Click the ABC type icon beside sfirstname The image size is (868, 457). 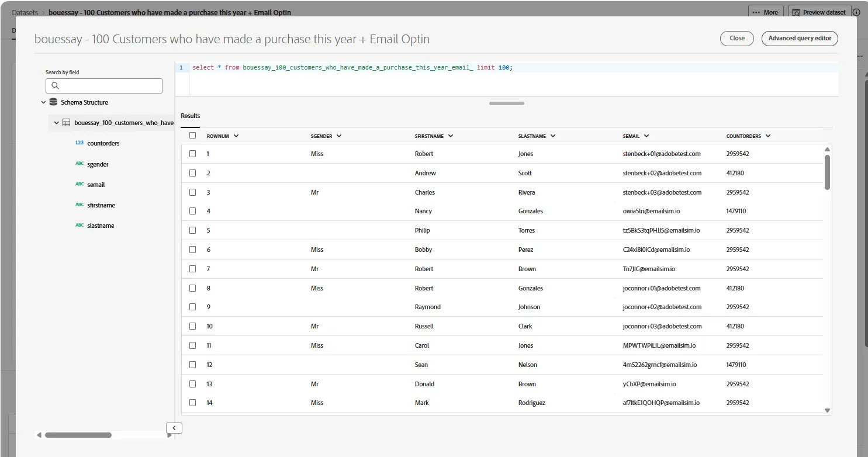point(79,205)
